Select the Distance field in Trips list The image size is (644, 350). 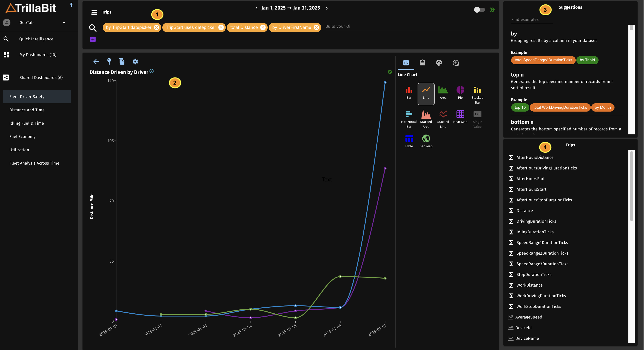(524, 210)
